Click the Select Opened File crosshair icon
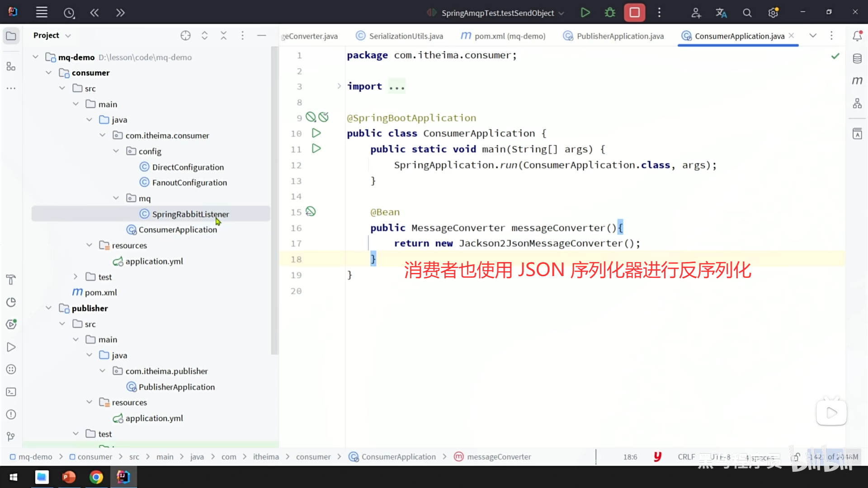Screen dimensions: 868x488 (x=185, y=36)
